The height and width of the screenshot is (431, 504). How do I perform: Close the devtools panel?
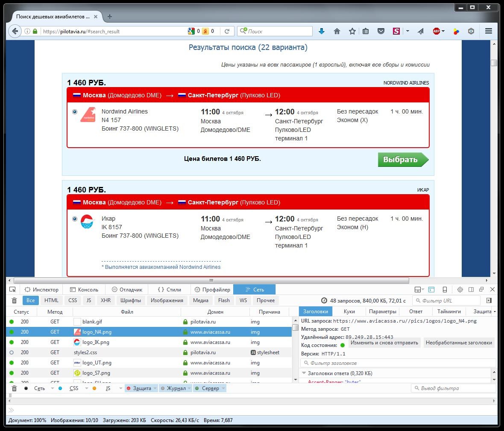492,289
